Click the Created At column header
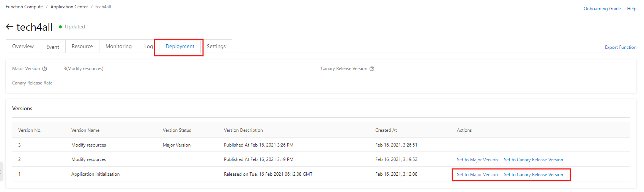Image resolution: width=644 pixels, height=192 pixels. click(x=386, y=130)
